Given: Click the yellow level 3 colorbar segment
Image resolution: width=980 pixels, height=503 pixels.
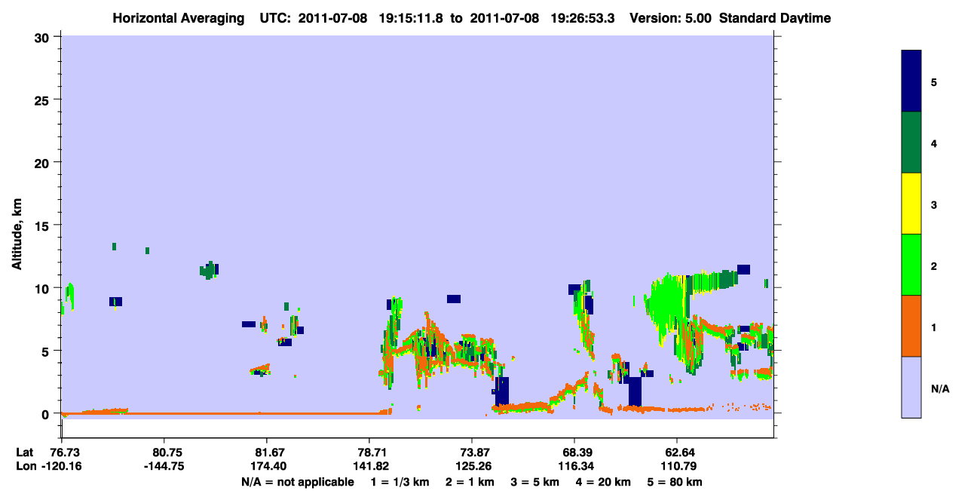Looking at the screenshot, I should (x=911, y=204).
